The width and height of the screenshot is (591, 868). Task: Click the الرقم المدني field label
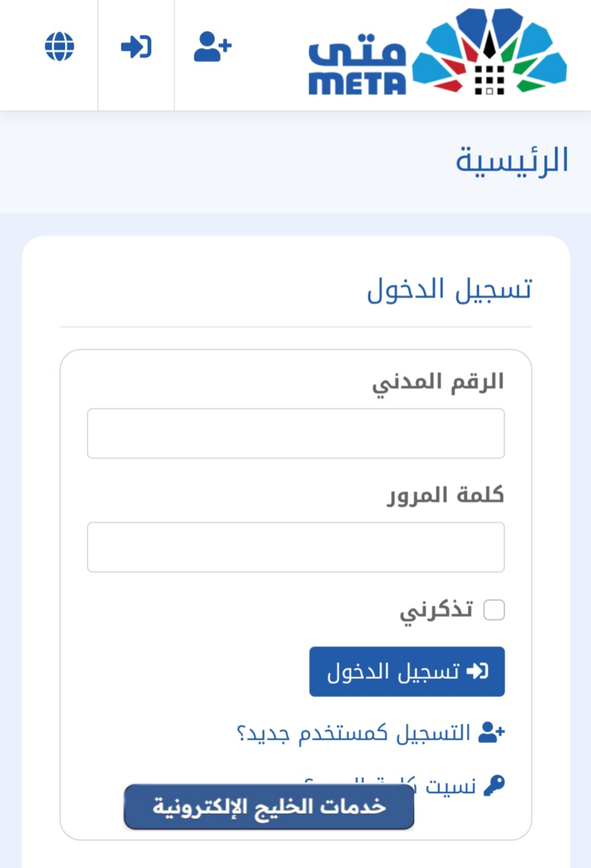point(437,382)
